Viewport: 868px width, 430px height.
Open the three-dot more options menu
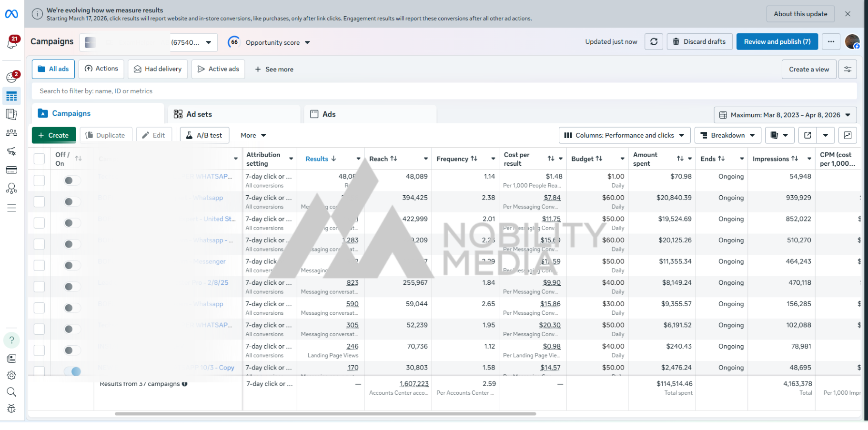(831, 42)
